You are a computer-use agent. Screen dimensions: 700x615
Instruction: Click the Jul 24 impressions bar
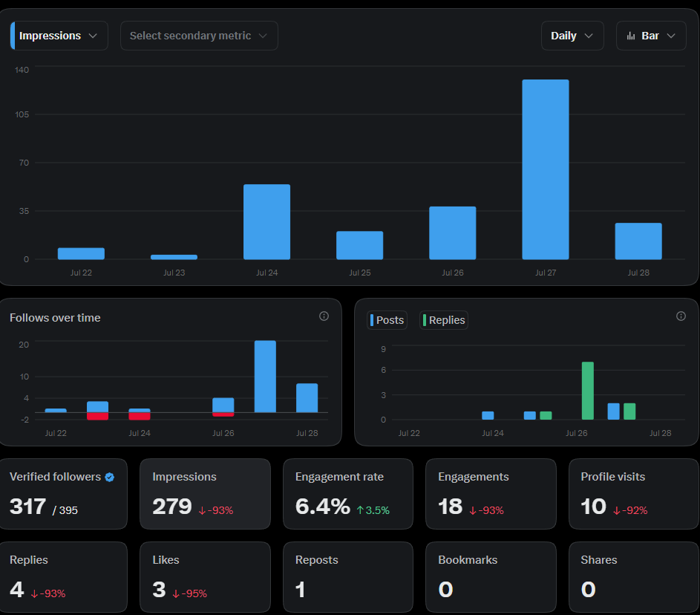[x=267, y=222]
